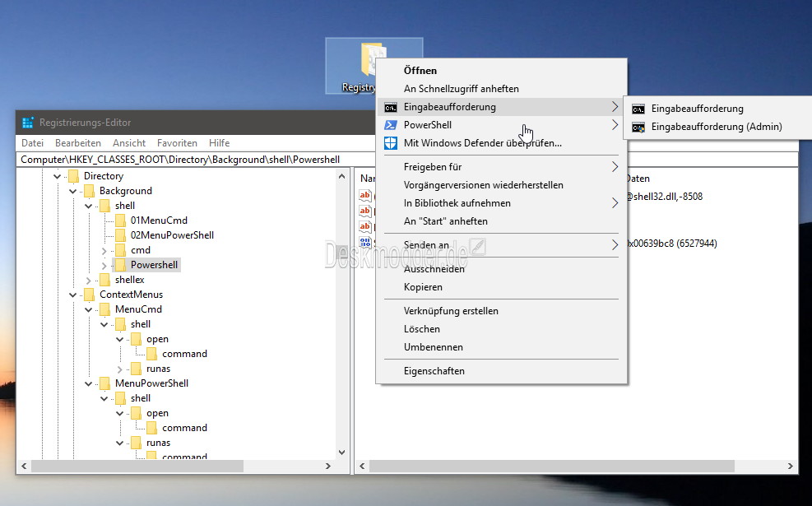Screen dimensions: 812x506
Task: Open the Datei menu
Action: [32, 143]
